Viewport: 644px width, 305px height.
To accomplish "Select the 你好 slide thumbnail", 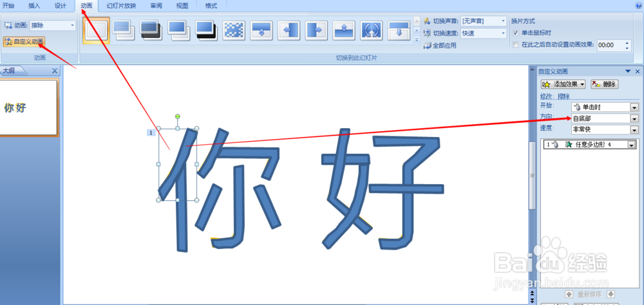I will coord(29,107).
